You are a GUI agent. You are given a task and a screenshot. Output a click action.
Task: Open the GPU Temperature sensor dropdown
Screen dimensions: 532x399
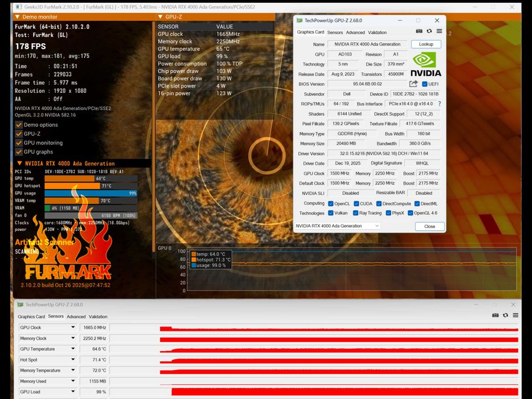[72, 349]
